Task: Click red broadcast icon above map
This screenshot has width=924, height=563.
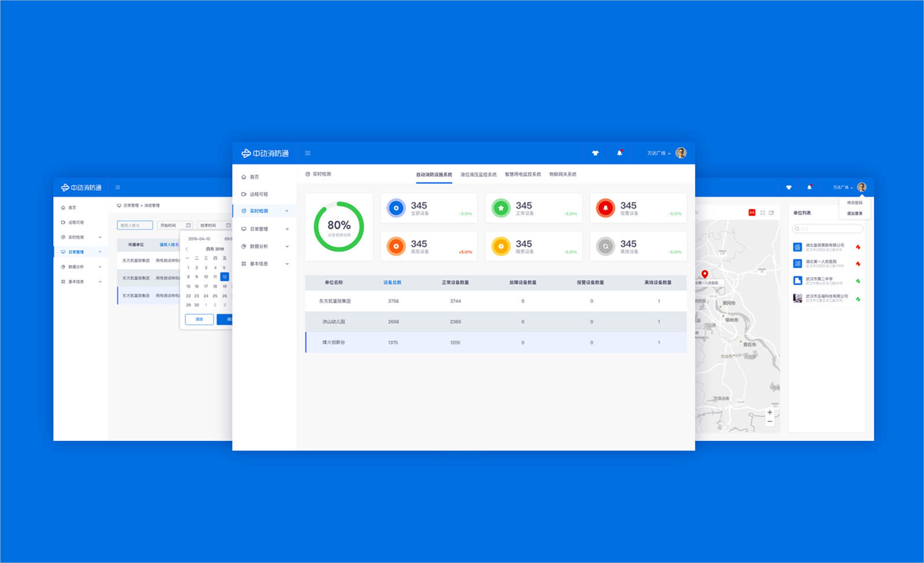Action: (752, 213)
